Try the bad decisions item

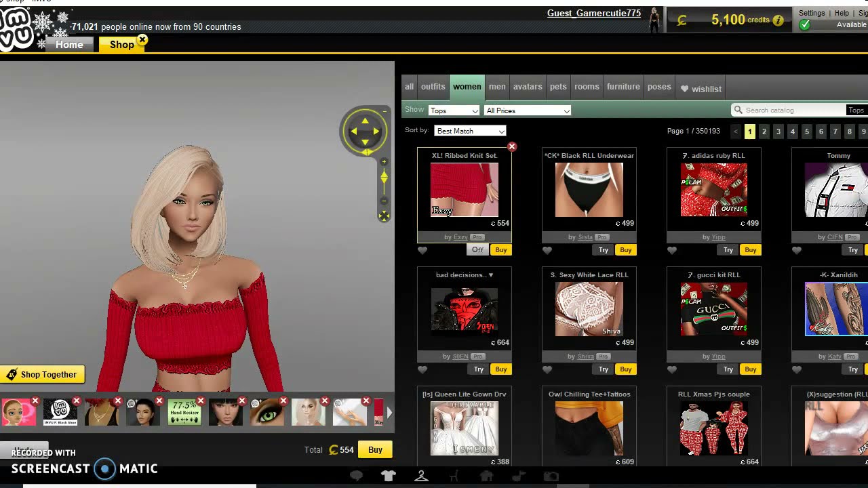point(479,369)
